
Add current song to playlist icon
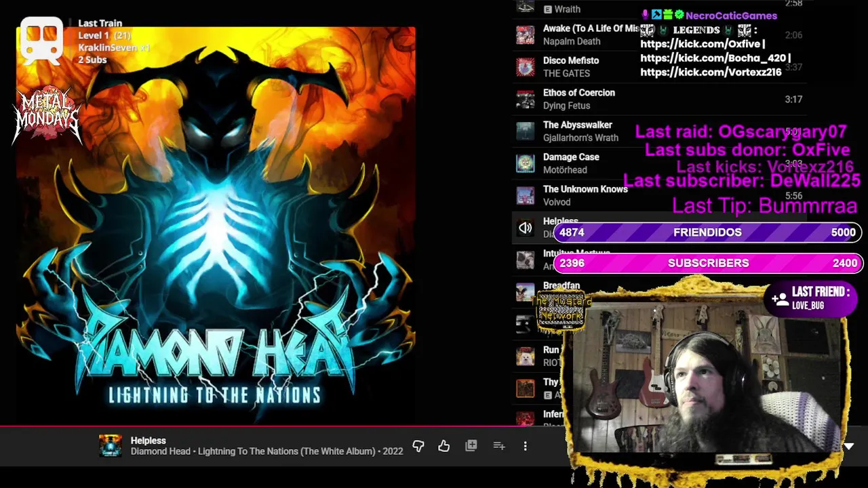(x=499, y=446)
